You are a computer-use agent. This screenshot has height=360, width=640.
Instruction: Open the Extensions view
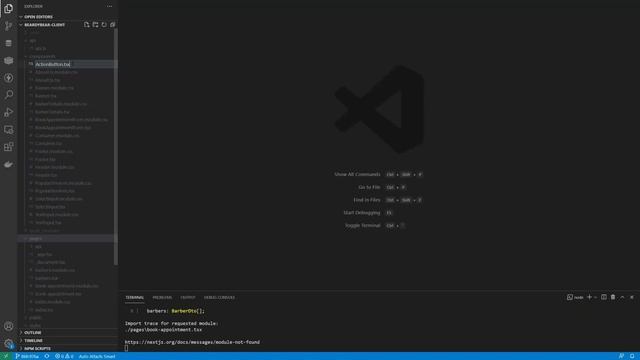pyautogui.click(x=8, y=147)
